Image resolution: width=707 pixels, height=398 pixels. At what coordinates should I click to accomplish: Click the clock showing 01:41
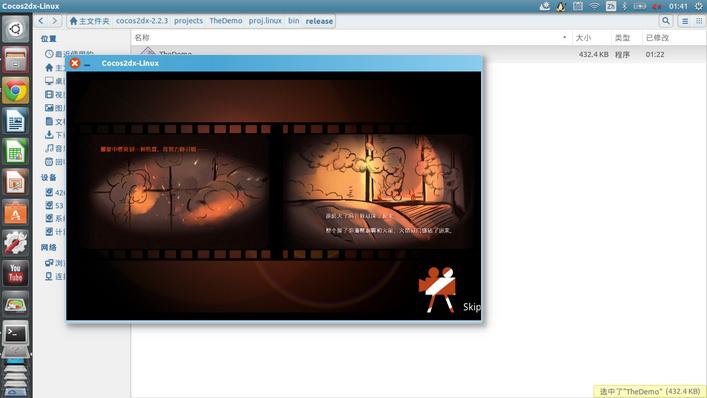[678, 6]
